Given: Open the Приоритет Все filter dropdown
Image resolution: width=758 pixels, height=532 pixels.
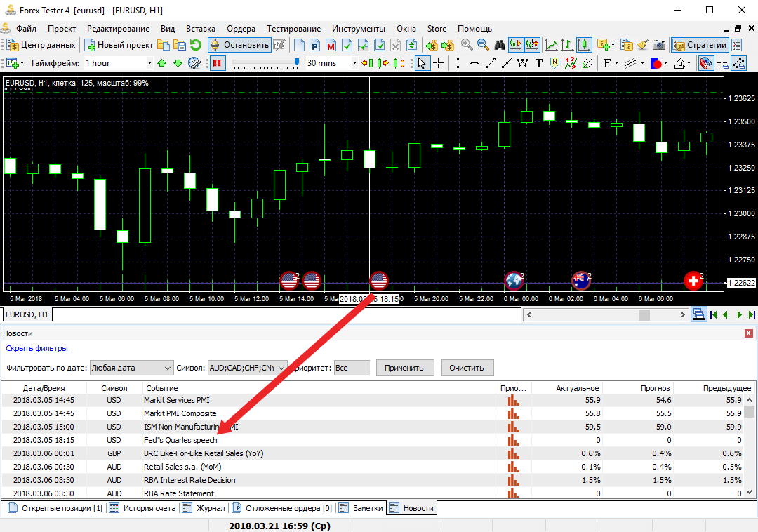Looking at the screenshot, I should (x=352, y=368).
